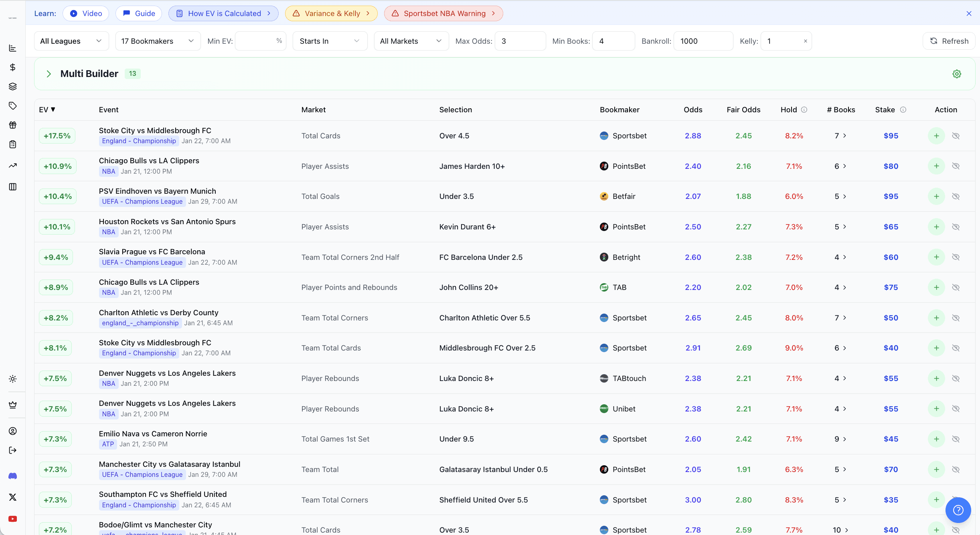Click into the Min EV input field
The image size is (980, 535).
tap(256, 41)
